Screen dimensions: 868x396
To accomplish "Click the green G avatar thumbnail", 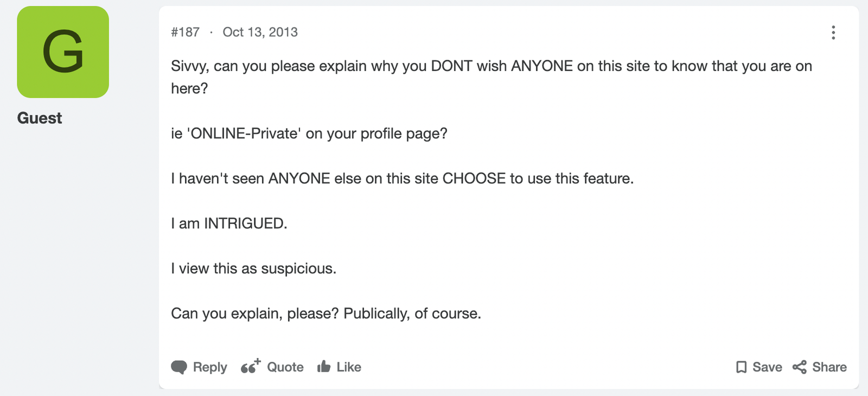I will point(63,52).
